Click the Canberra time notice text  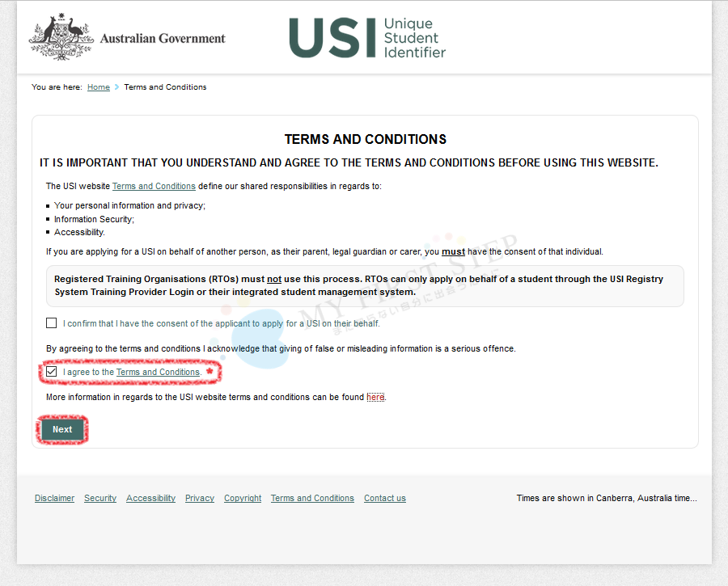[606, 499]
